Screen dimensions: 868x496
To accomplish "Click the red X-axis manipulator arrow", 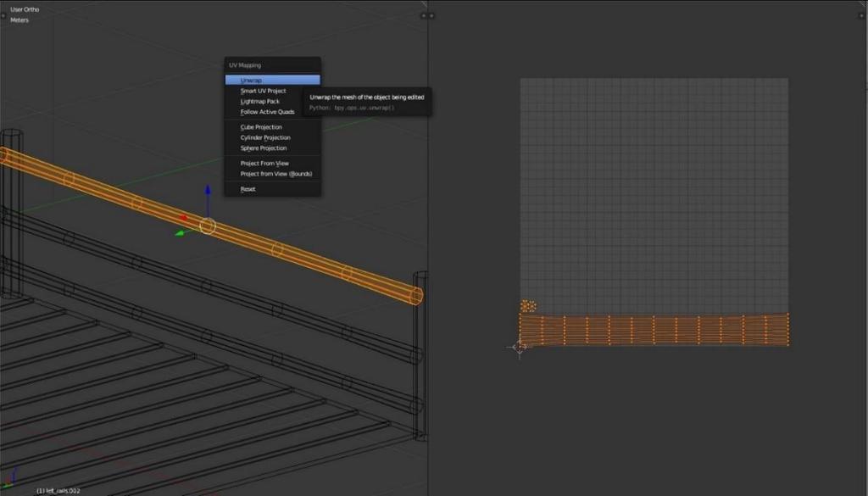I will (x=184, y=218).
